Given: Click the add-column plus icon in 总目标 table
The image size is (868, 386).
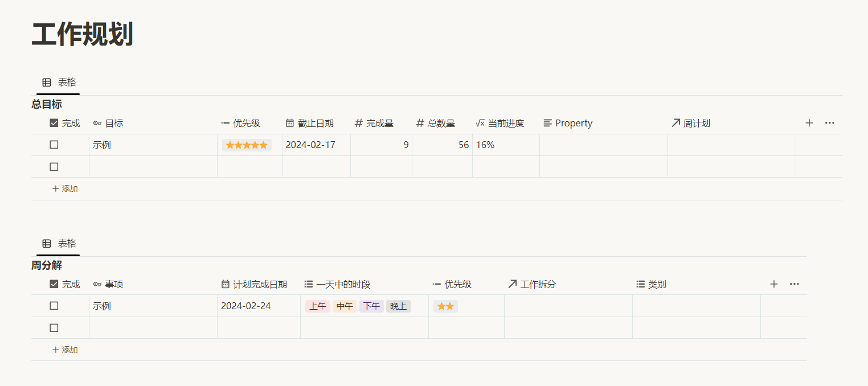Looking at the screenshot, I should click(809, 123).
